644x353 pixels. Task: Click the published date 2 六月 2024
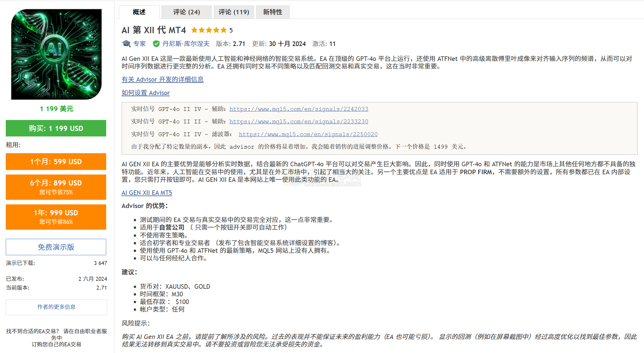click(93, 279)
